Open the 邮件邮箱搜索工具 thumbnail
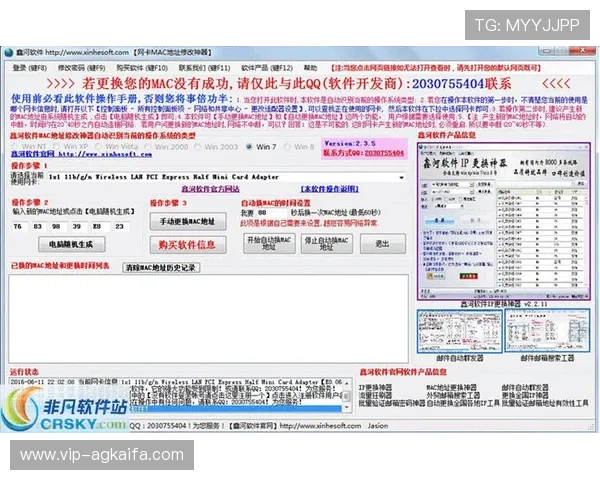Screen dimensions: 600x480 (547, 331)
